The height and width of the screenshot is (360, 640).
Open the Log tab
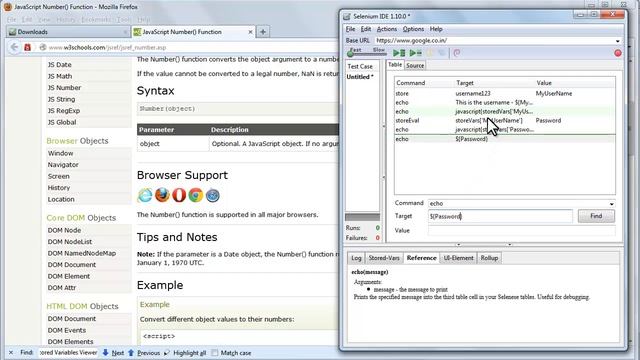[356, 258]
